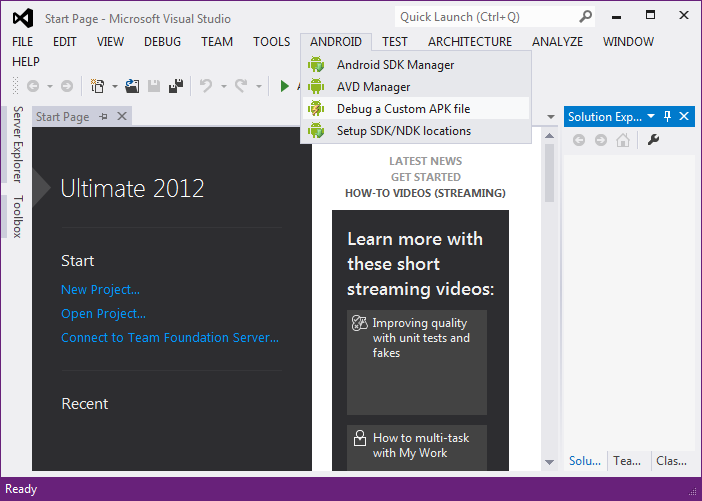Click the Redo toolbar icon
The width and height of the screenshot is (702, 501).
pos(241,86)
